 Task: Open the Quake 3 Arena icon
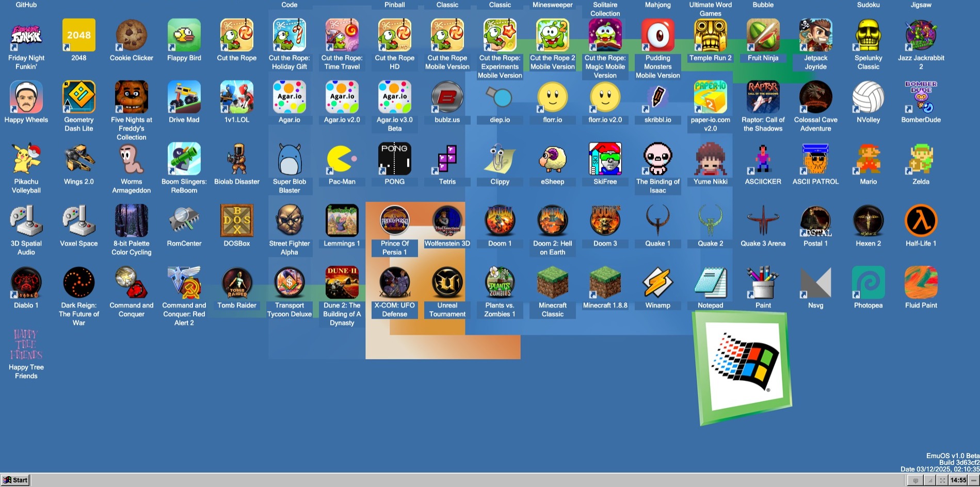[x=763, y=221]
